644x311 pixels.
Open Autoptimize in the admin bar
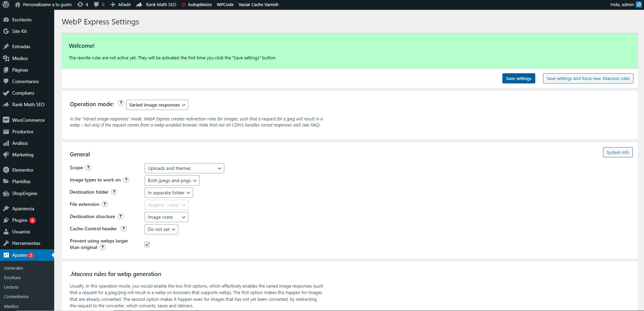[196, 4]
